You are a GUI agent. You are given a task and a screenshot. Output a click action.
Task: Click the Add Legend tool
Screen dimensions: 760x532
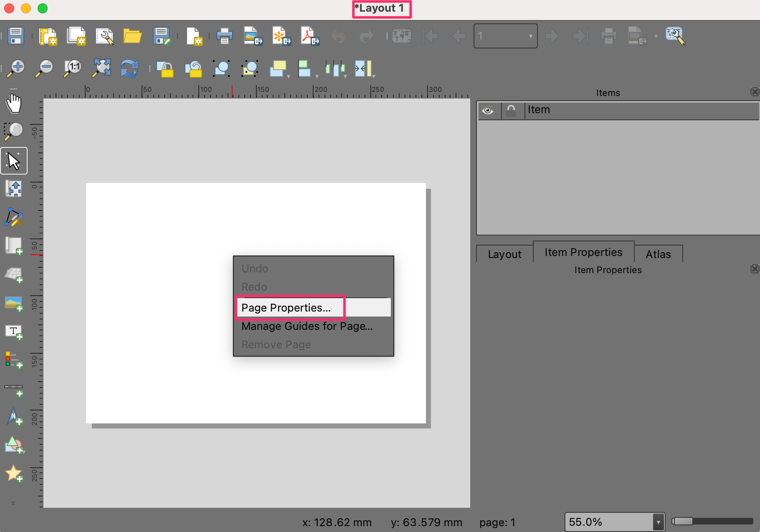pyautogui.click(x=14, y=360)
